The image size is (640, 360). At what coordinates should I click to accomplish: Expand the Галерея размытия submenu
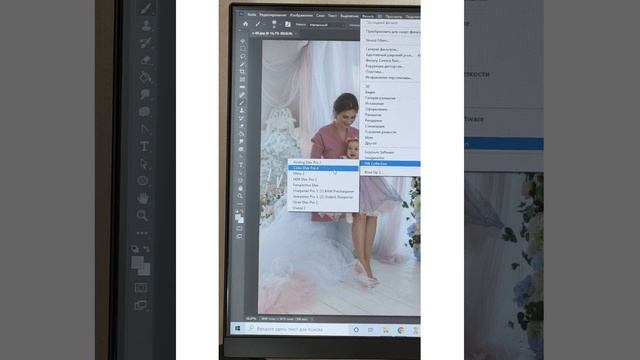click(x=390, y=98)
